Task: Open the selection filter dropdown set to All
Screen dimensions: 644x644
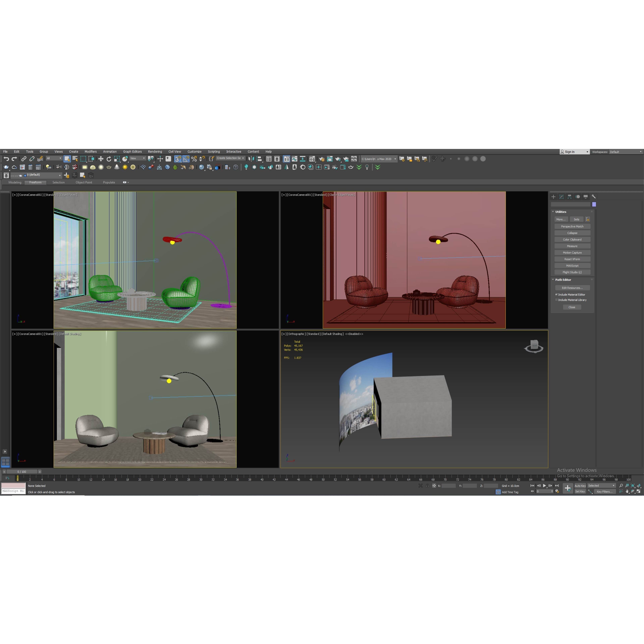Action: pyautogui.click(x=53, y=158)
